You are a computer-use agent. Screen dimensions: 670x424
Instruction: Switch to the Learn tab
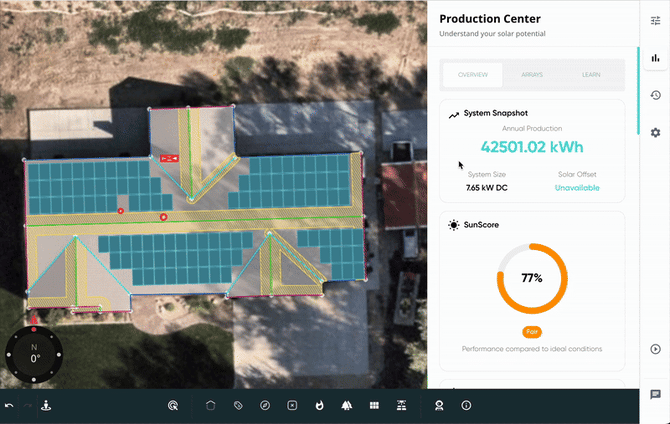click(592, 75)
